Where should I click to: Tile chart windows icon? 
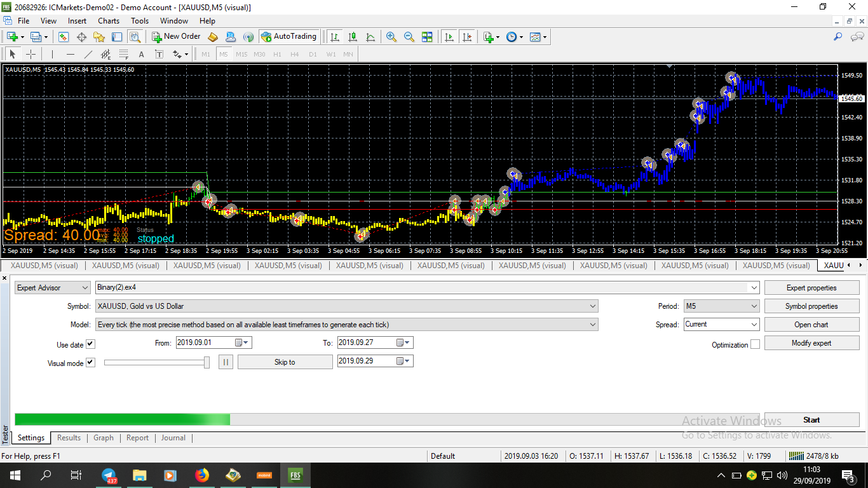click(427, 37)
